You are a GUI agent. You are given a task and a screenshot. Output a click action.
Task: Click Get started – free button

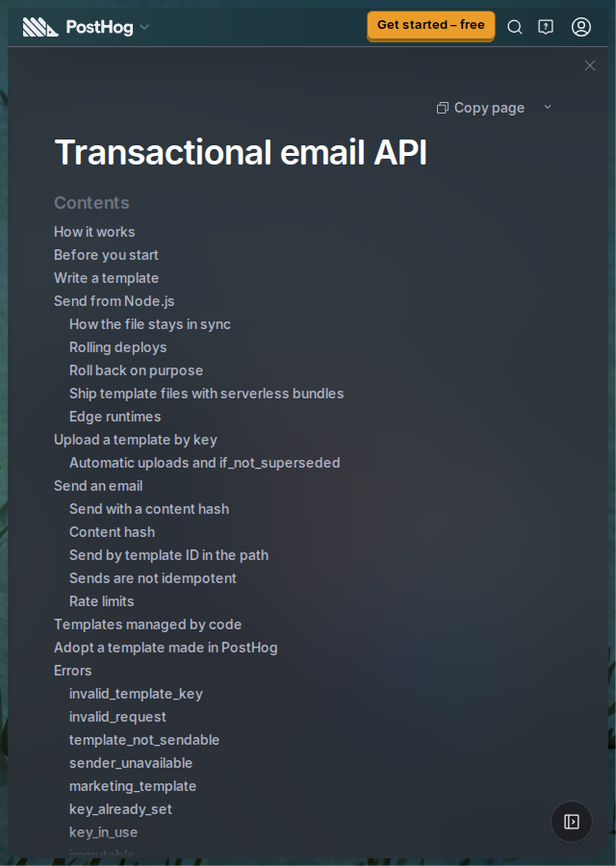pos(431,25)
